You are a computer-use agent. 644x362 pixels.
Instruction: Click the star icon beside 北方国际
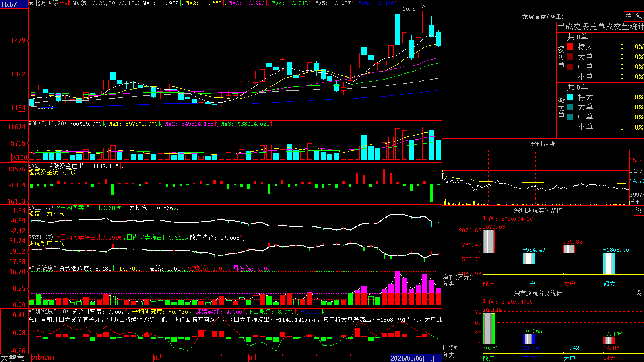tap(31, 3)
